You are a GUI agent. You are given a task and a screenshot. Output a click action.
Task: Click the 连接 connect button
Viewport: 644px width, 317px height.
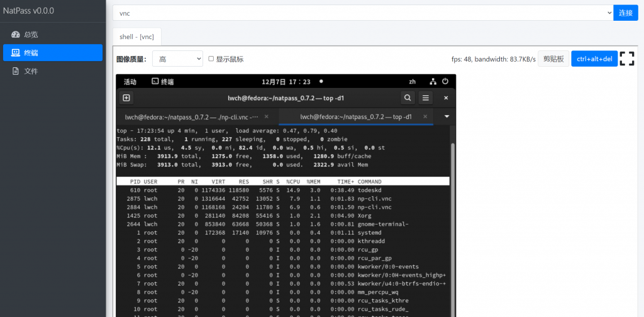tap(625, 13)
